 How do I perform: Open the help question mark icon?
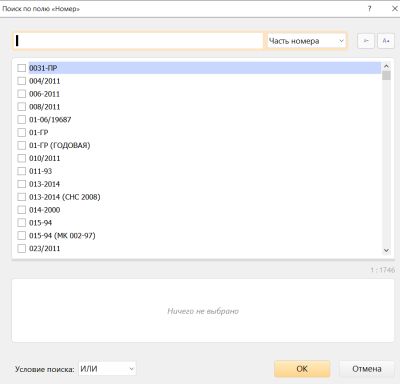point(369,9)
